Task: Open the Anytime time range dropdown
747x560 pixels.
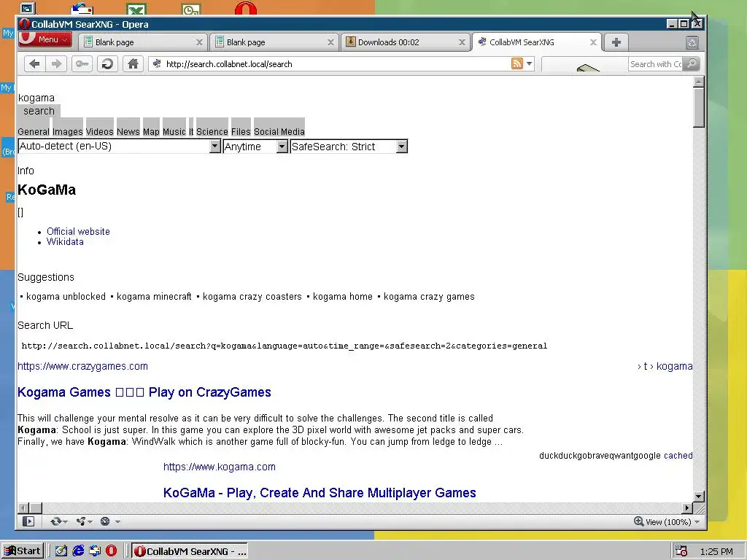Action: pos(255,146)
